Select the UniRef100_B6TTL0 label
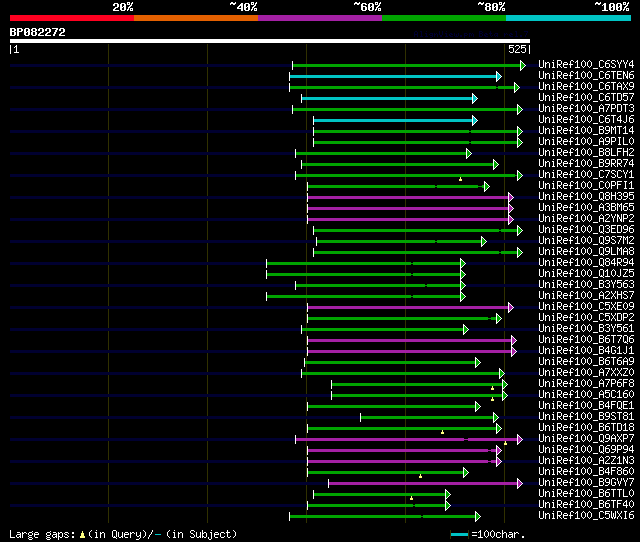 586,494
